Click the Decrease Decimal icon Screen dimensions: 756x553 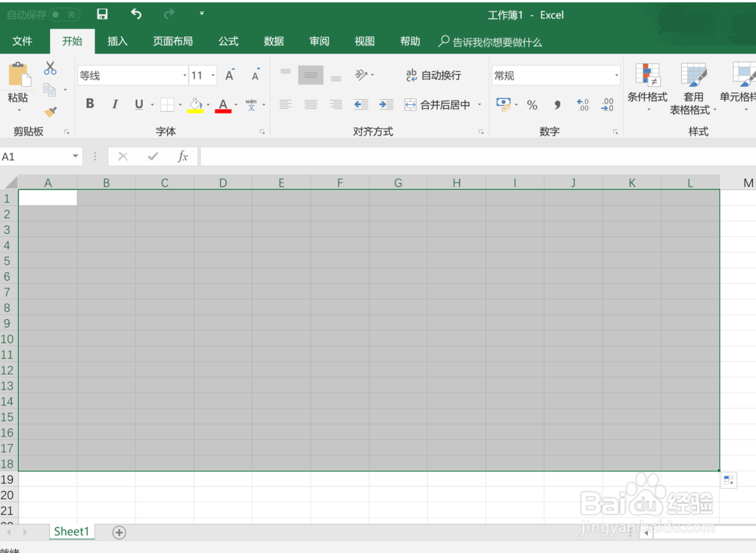coord(608,104)
